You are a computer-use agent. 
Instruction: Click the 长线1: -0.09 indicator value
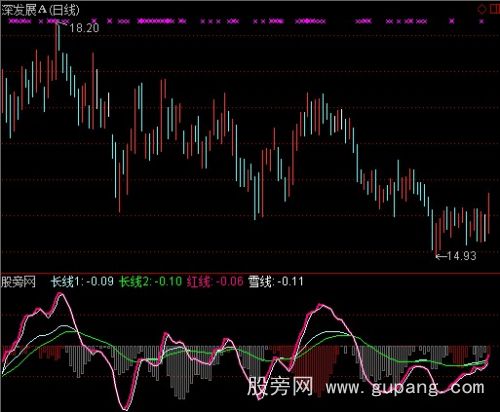[82, 282]
